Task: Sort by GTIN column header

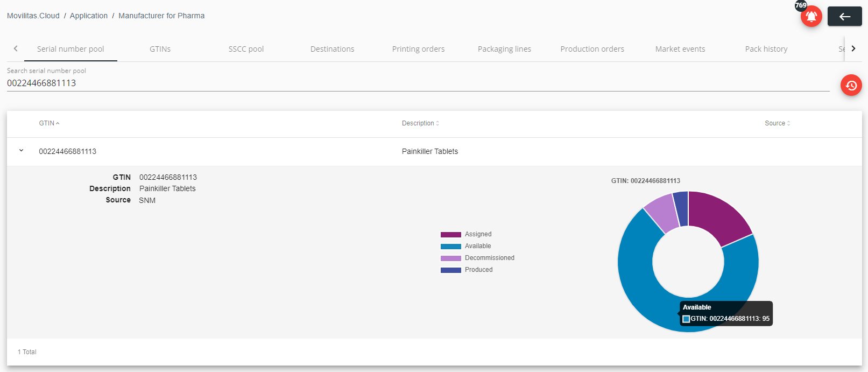Action: click(49, 123)
